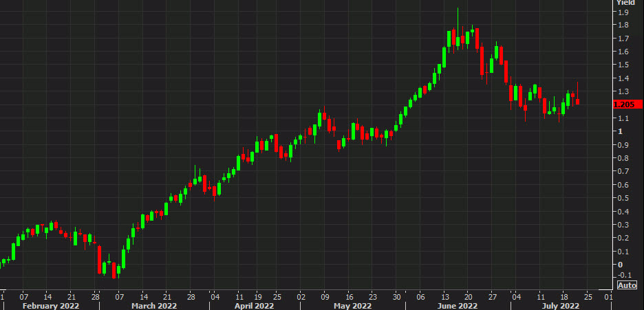Click the 0.2 yield axis value

623,238
